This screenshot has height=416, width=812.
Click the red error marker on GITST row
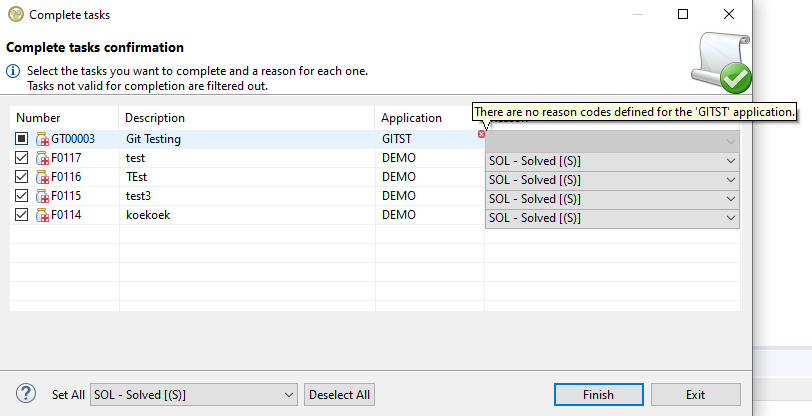[x=481, y=134]
